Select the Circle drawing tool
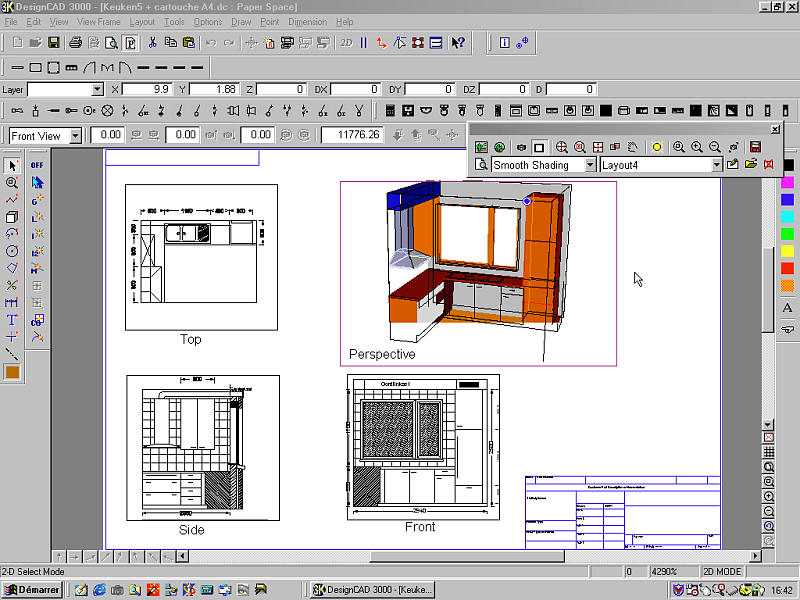The image size is (800, 600). (12, 251)
